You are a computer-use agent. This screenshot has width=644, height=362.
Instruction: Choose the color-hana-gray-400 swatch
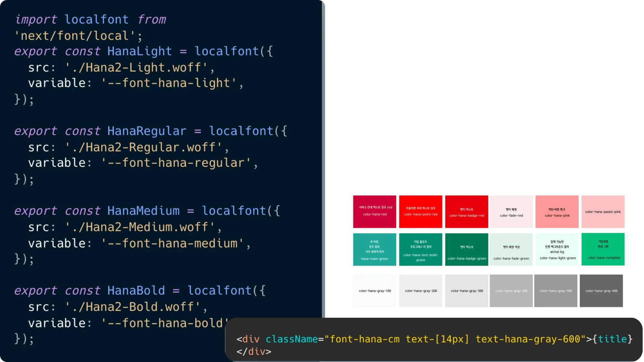(x=511, y=291)
